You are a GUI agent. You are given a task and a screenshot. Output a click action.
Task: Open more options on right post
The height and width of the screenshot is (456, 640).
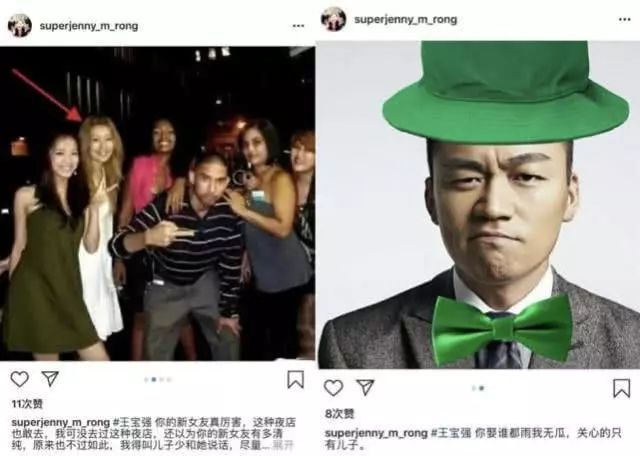tap(624, 19)
